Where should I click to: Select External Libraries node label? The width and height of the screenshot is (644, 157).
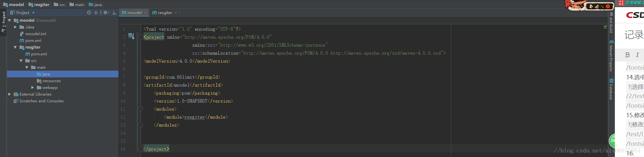point(35,94)
